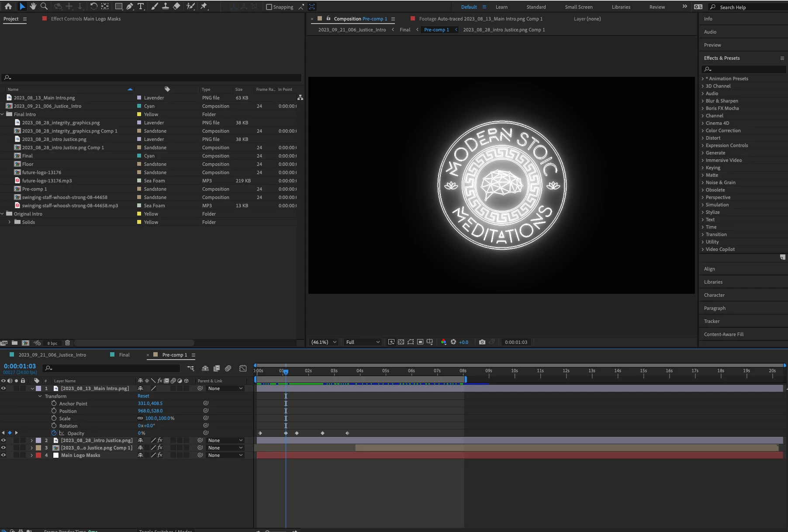788x532 pixels.
Task: Click the Take Snapshot camera icon
Action: pyautogui.click(x=482, y=342)
